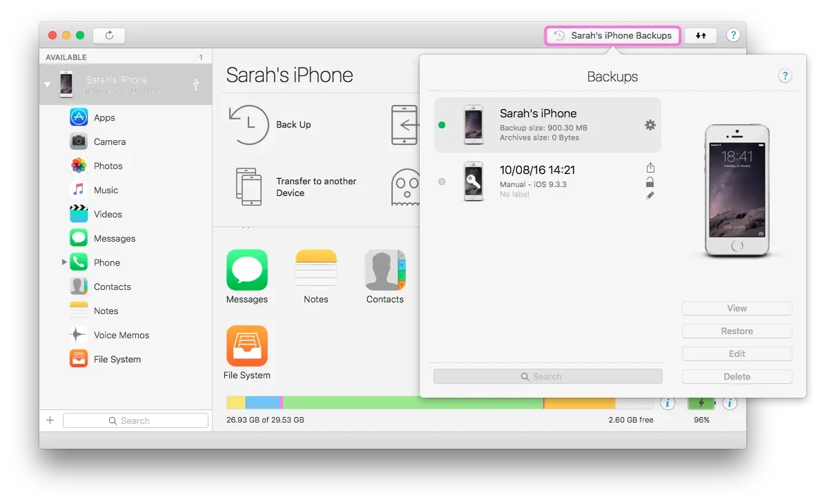This screenshot has width=827, height=504.
Task: Select Messages in the sidebar
Action: coord(115,238)
